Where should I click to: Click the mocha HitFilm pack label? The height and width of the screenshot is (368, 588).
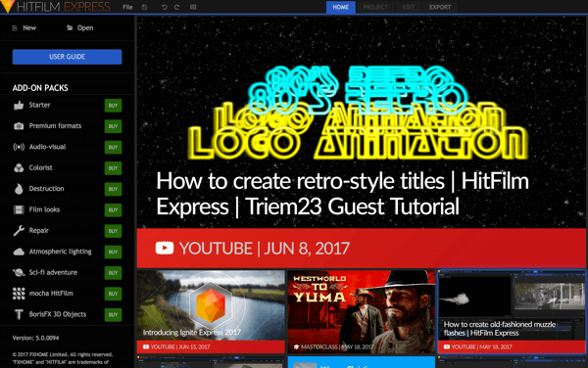(51, 294)
